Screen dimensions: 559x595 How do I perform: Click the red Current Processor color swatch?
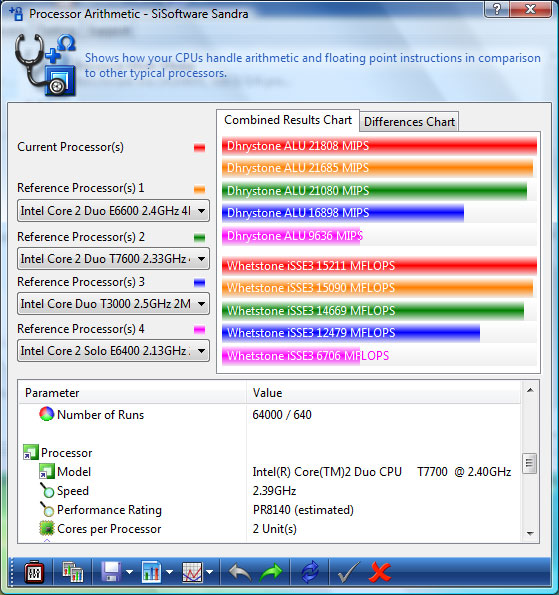200,148
